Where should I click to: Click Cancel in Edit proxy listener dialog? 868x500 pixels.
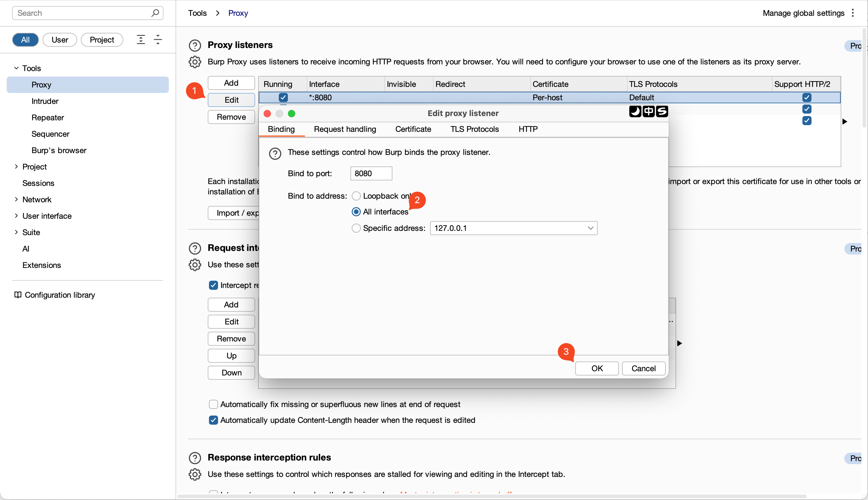pos(644,368)
